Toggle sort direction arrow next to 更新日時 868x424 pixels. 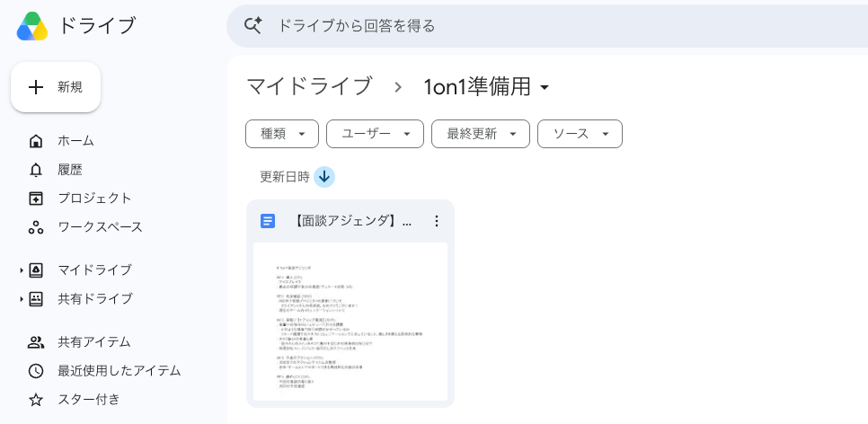(x=324, y=177)
